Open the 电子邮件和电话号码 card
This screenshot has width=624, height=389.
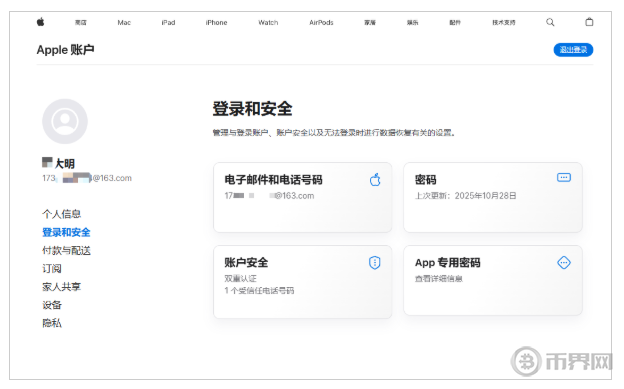tap(302, 197)
